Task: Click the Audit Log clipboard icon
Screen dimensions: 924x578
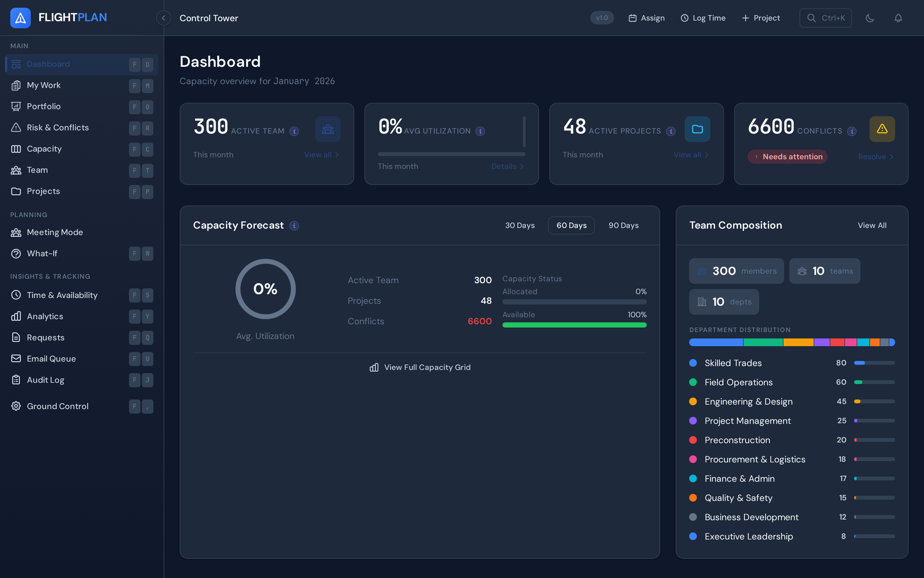Action: [x=16, y=380]
